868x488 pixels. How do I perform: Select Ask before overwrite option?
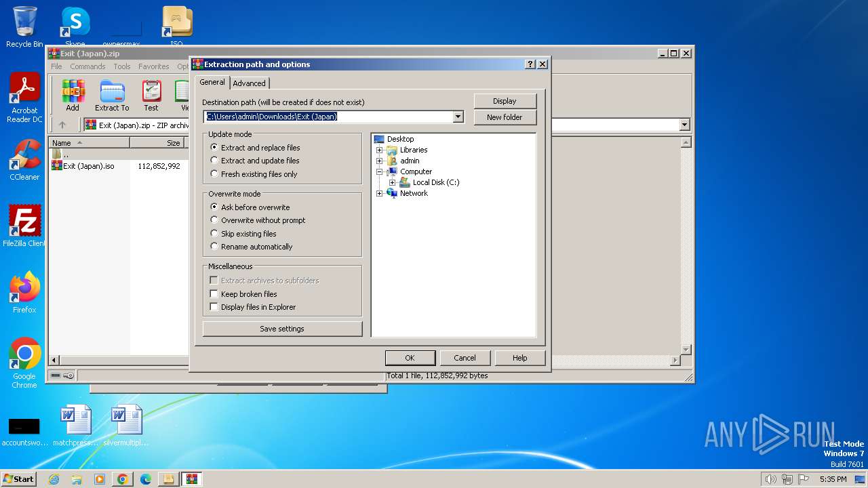(250, 207)
